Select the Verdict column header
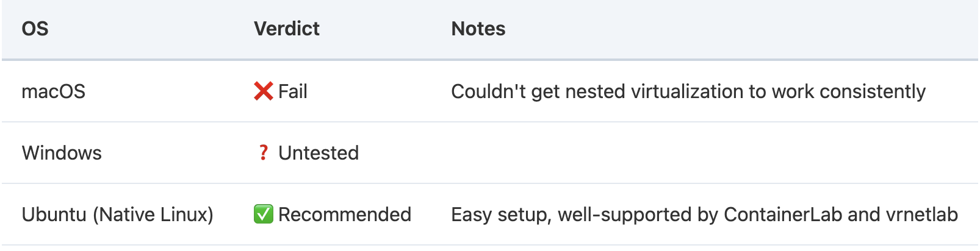The height and width of the screenshot is (251, 980). [287, 29]
